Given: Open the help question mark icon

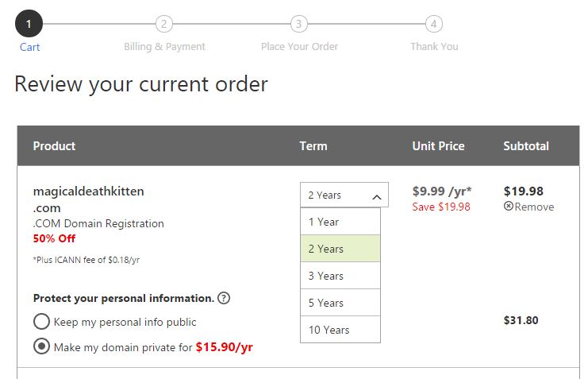Looking at the screenshot, I should tap(224, 298).
